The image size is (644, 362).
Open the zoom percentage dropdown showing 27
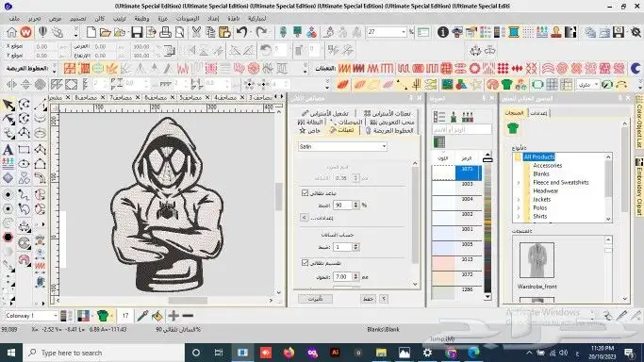click(404, 32)
